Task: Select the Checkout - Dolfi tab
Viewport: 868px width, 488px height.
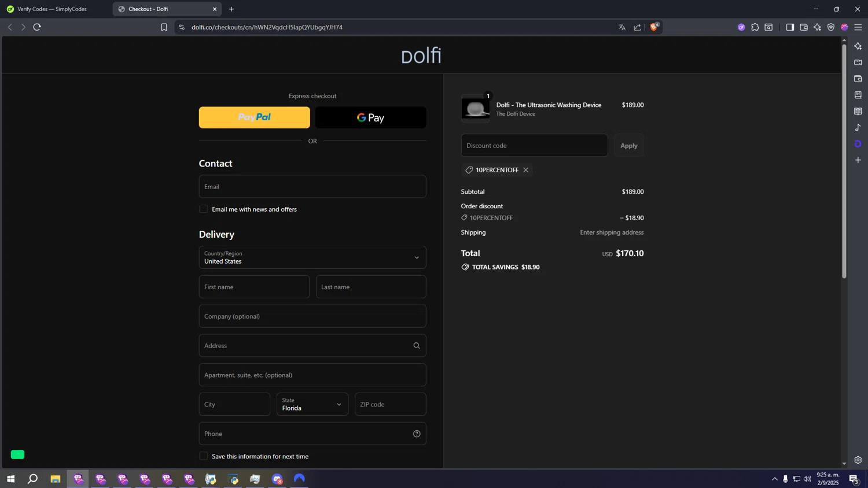Action: click(x=162, y=9)
